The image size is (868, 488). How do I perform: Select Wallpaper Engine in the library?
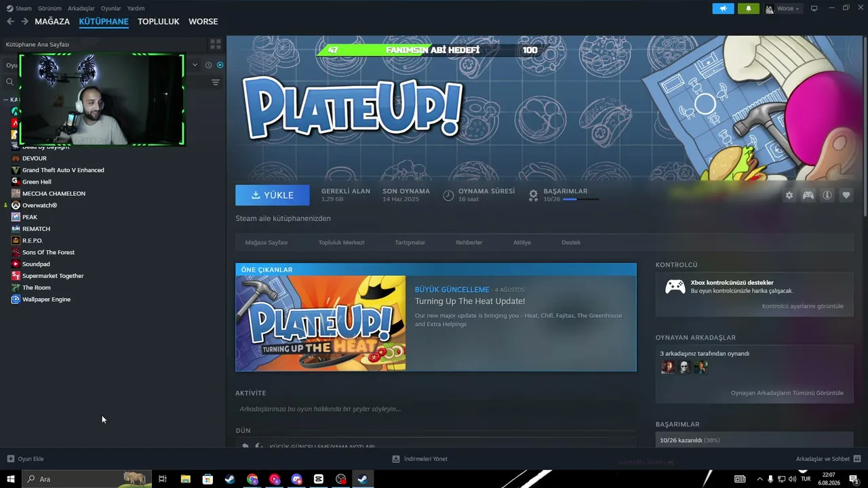[x=46, y=300]
